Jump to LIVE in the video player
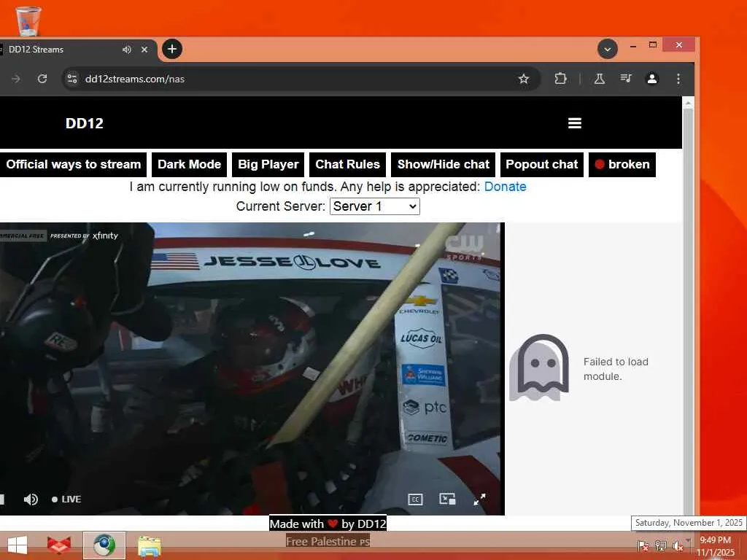The height and width of the screenshot is (560, 747). point(66,499)
